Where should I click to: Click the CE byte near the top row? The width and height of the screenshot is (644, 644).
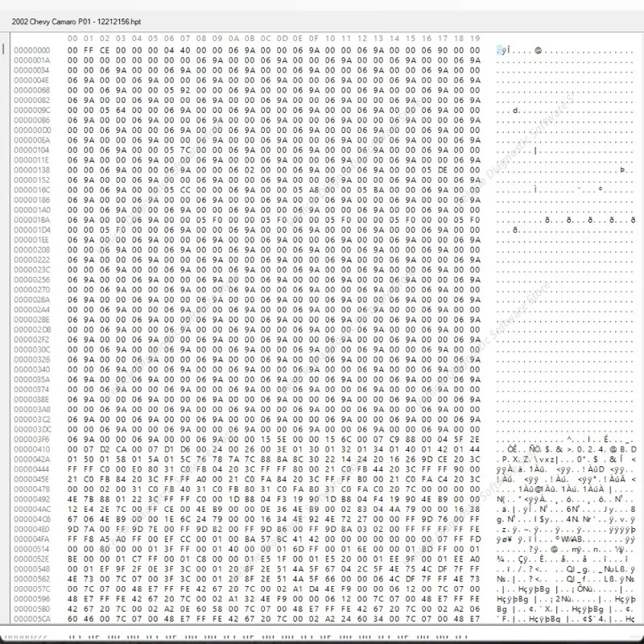(104, 49)
